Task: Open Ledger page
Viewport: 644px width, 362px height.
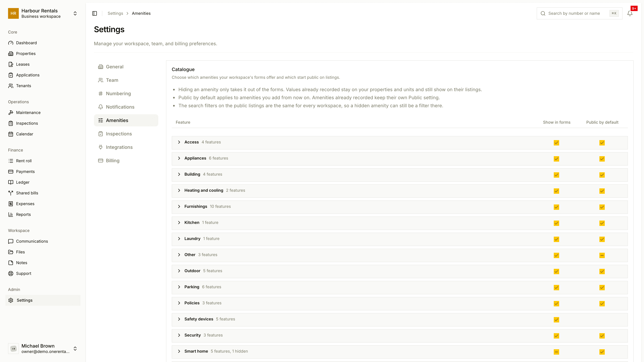Action: [x=43, y=182]
